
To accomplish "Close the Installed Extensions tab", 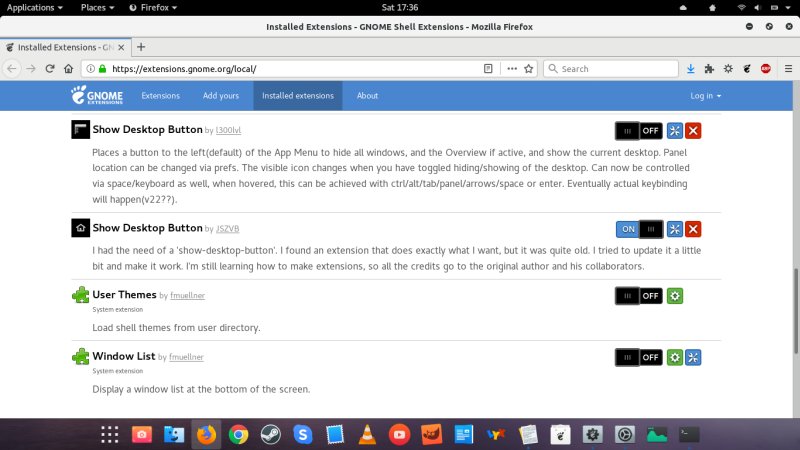I will click(121, 47).
